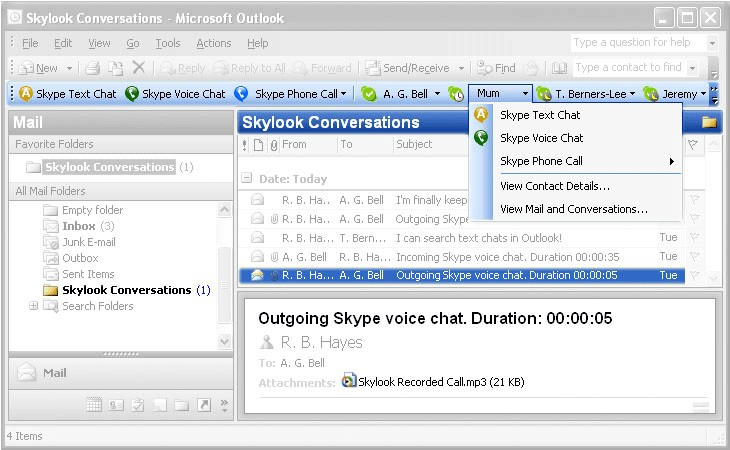Open the View menu
This screenshot has width=730, height=450.
pyautogui.click(x=99, y=43)
